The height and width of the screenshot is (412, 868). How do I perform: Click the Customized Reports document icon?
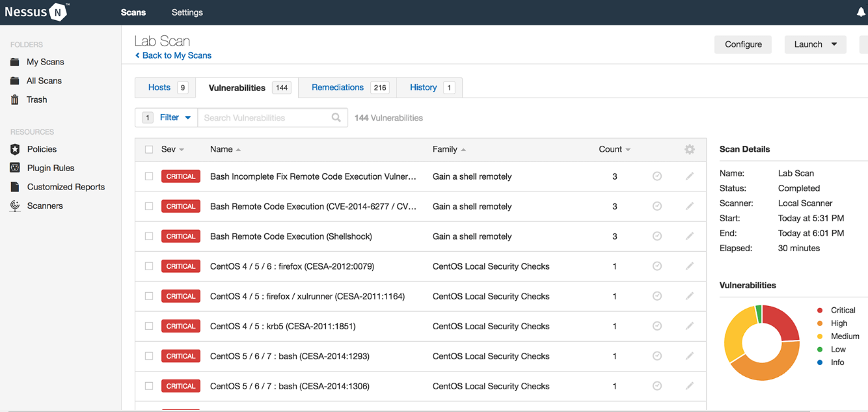click(15, 187)
